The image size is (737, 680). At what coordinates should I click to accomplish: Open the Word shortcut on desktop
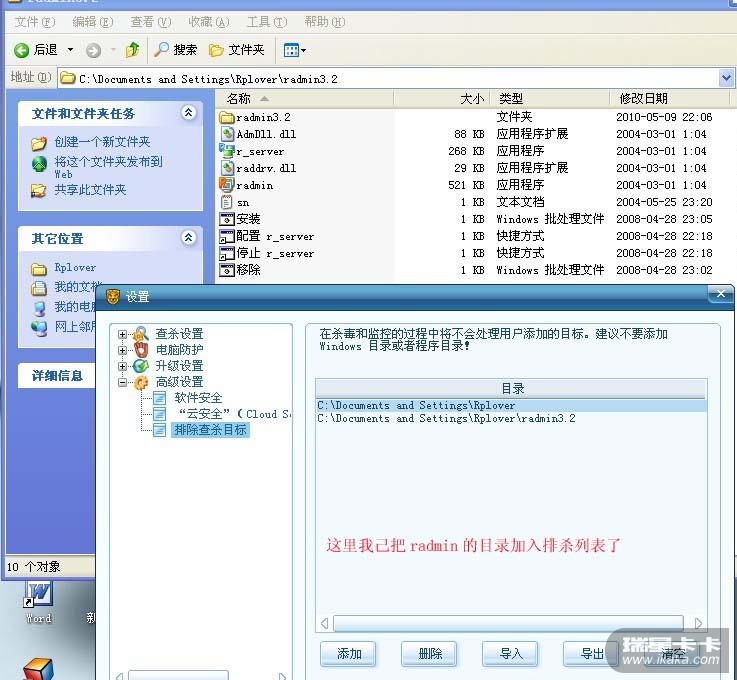tap(39, 602)
